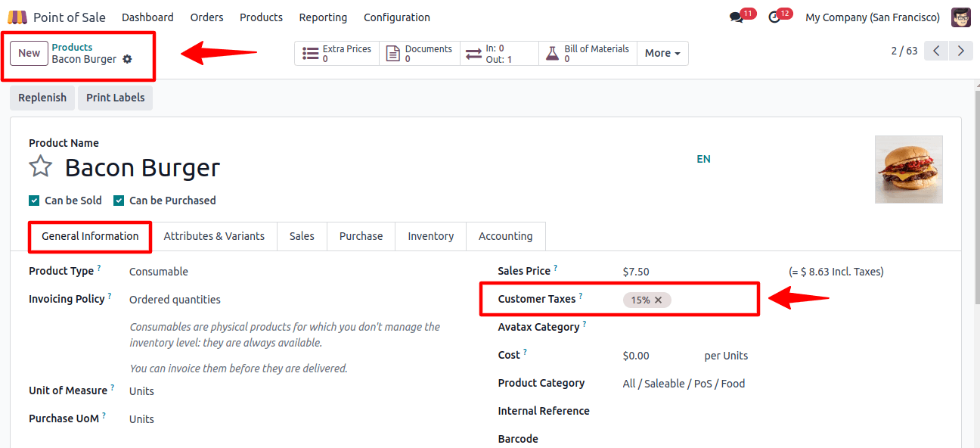Click the Replenish button
The width and height of the screenshot is (980, 448).
(x=42, y=98)
